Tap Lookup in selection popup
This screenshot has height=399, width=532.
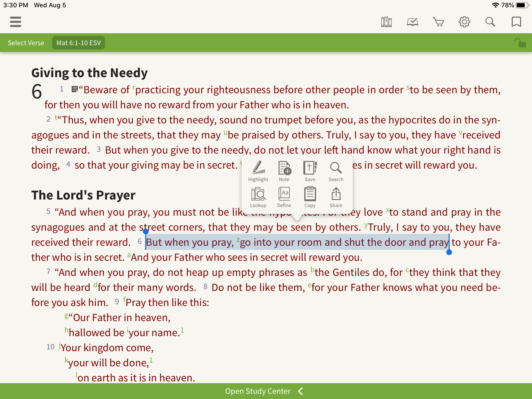(x=258, y=197)
